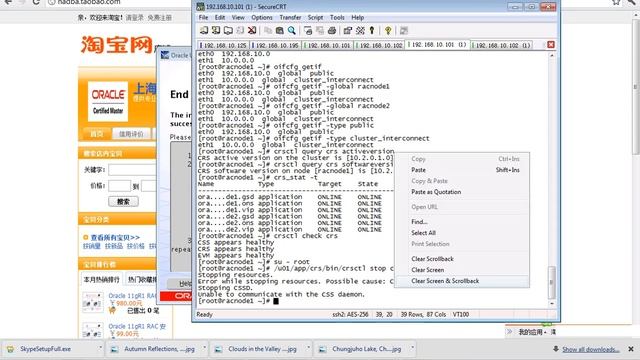The height and width of the screenshot is (360, 640).
Task: Click the terminal scrollbar down arrow
Action: point(551,303)
